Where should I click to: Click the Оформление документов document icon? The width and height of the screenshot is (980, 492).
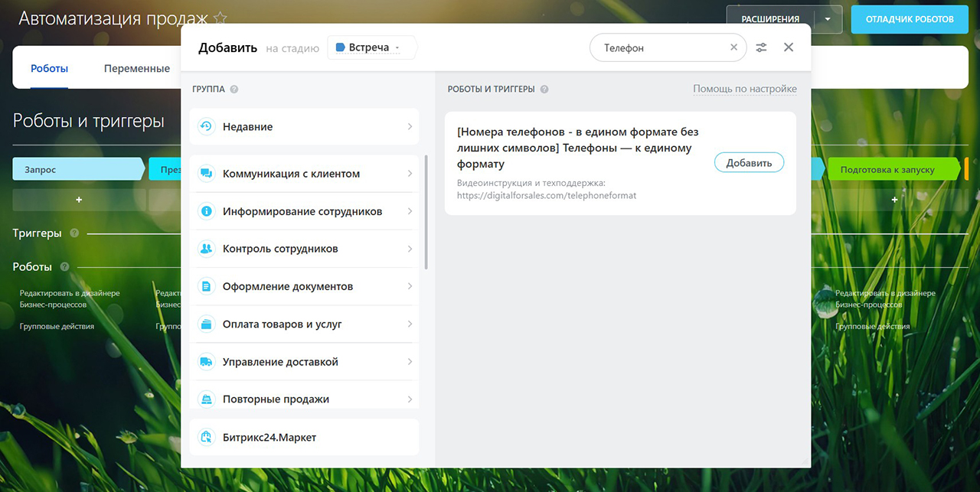point(205,286)
